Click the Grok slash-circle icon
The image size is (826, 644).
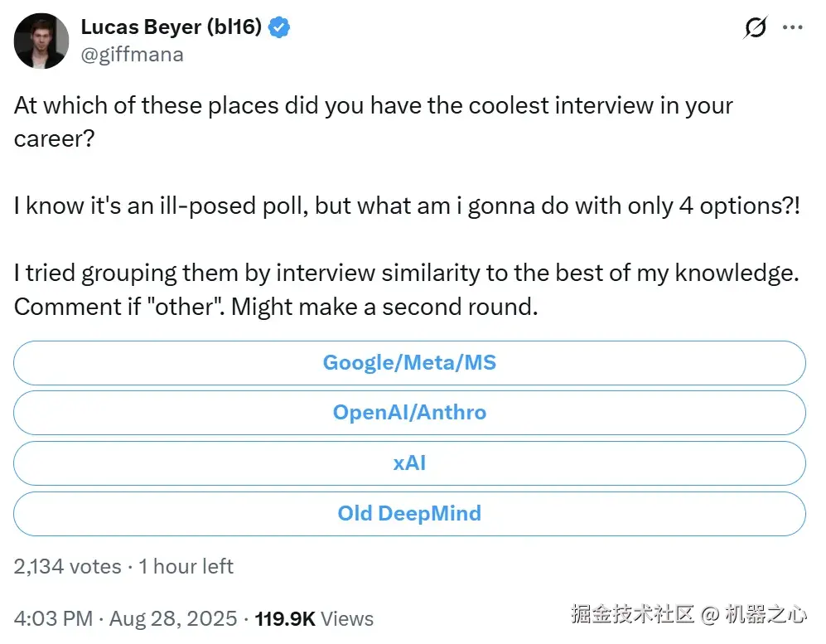click(x=755, y=27)
